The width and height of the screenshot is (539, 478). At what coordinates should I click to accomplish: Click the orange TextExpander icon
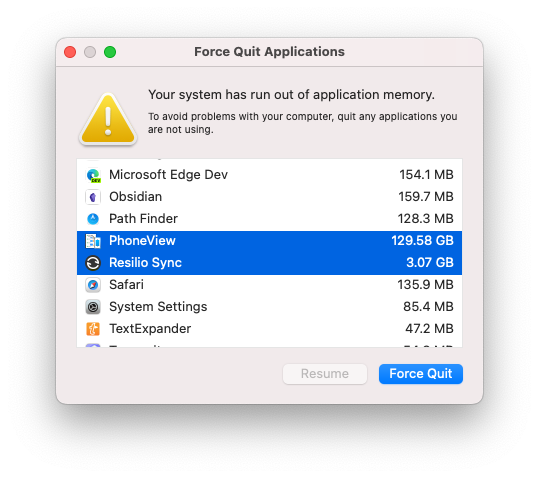[x=93, y=329]
